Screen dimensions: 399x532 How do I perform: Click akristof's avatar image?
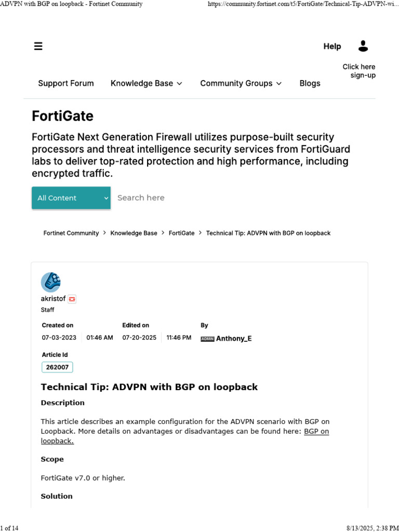51,282
